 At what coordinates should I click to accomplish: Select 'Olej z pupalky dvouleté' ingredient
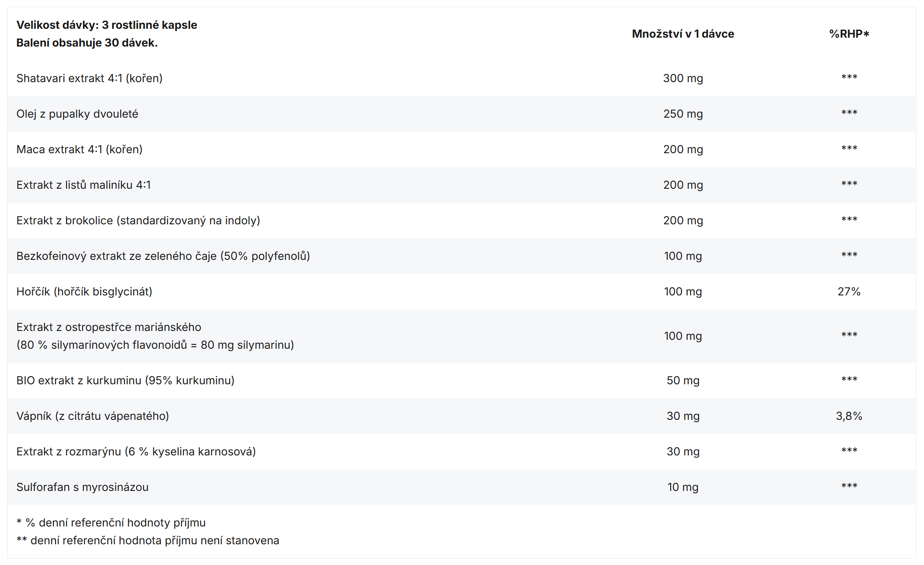pyautogui.click(x=77, y=114)
